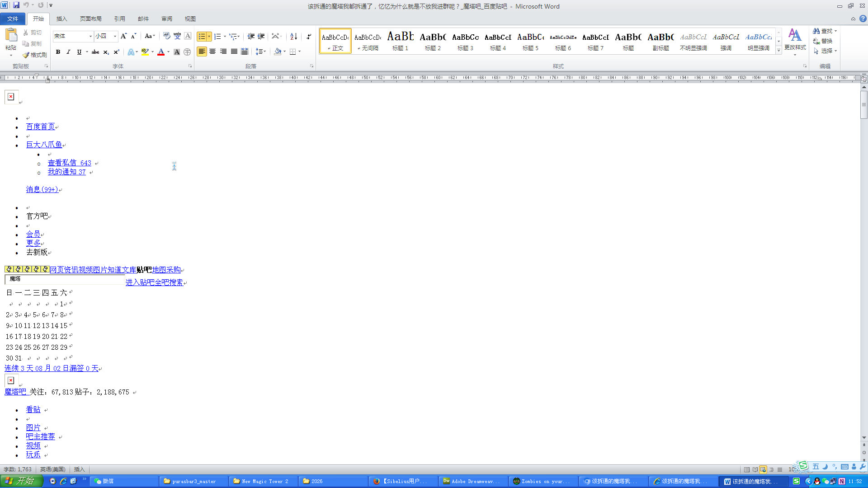Shrink the font size
The width and height of the screenshot is (868, 488).
click(x=133, y=36)
